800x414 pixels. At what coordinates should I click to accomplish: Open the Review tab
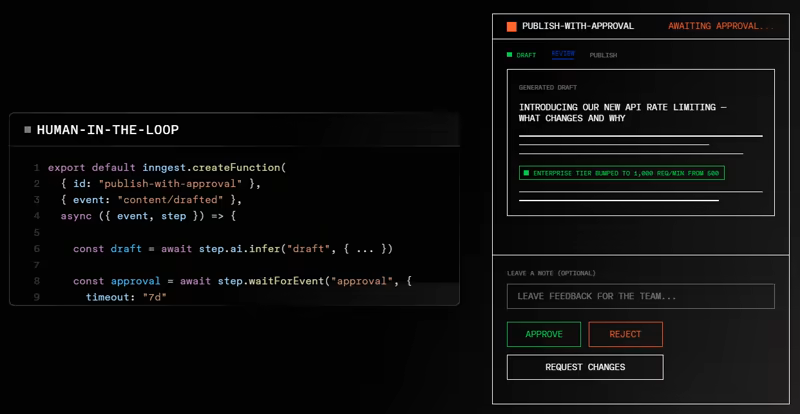tap(563, 54)
